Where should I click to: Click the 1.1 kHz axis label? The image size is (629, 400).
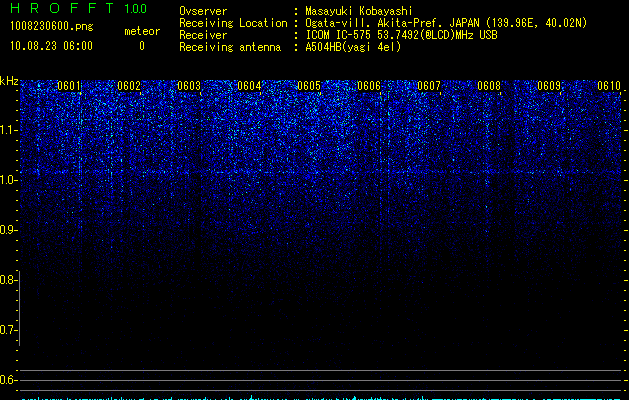(9, 130)
